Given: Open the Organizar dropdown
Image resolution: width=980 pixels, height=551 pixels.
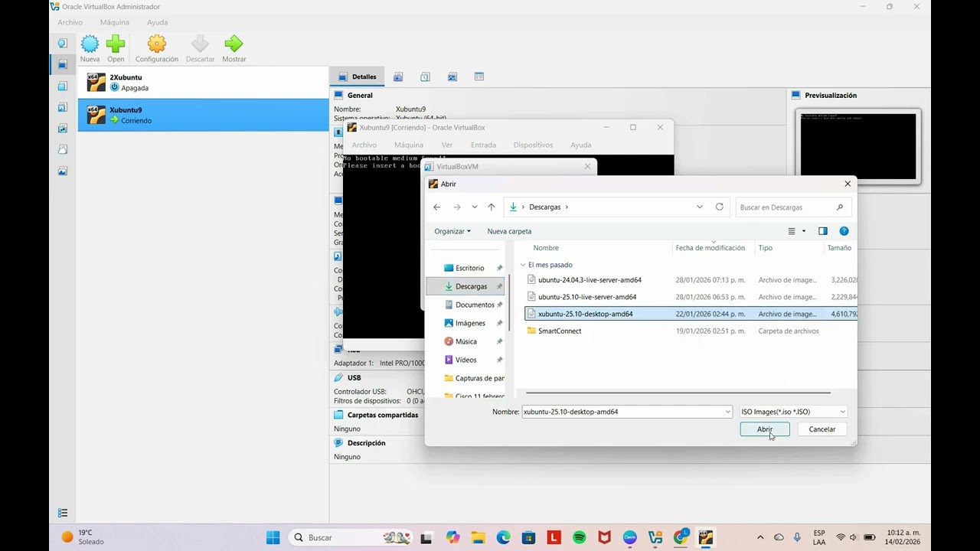Looking at the screenshot, I should tap(452, 231).
